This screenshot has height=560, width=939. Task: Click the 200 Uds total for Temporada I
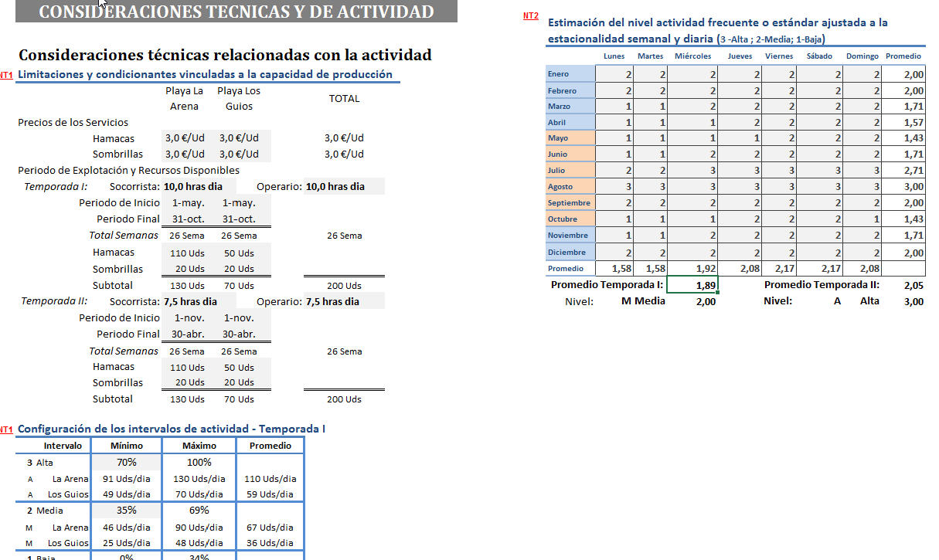pos(344,286)
